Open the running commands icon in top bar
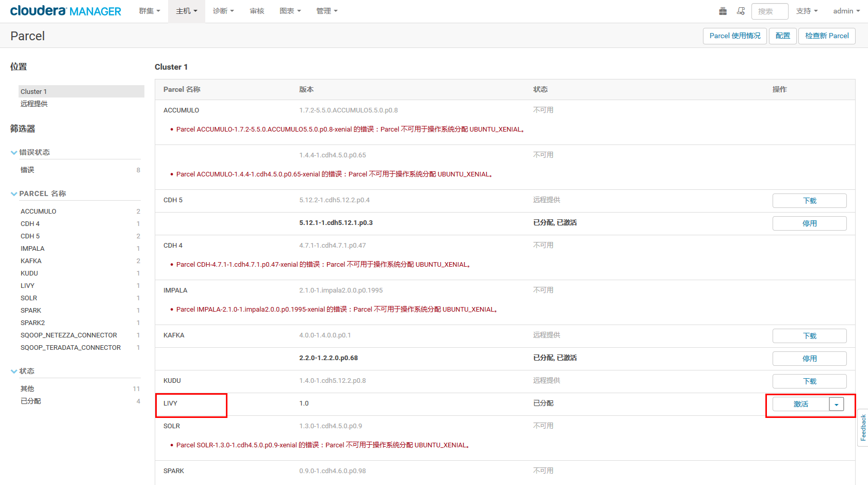The width and height of the screenshot is (868, 485). [x=741, y=11]
